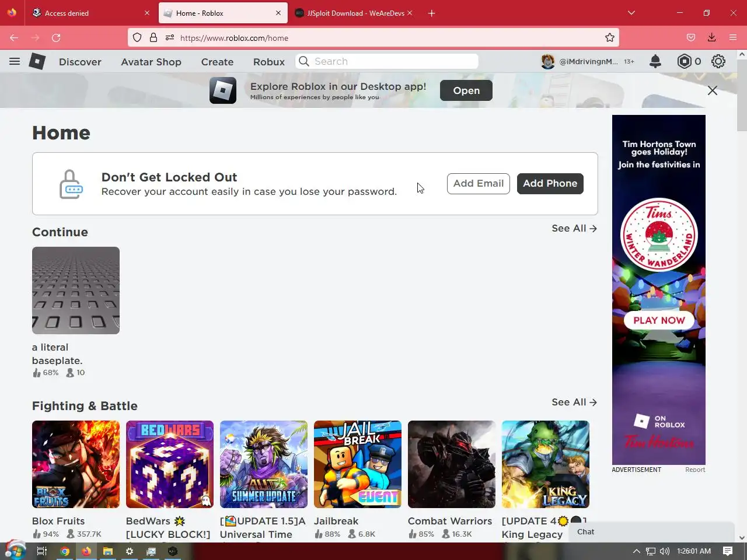Open Task View on taskbar
The width and height of the screenshot is (747, 560).
pos(42,551)
